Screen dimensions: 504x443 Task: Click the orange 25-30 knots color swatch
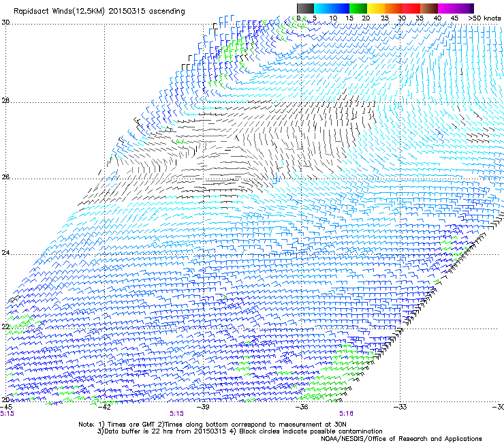(x=394, y=8)
